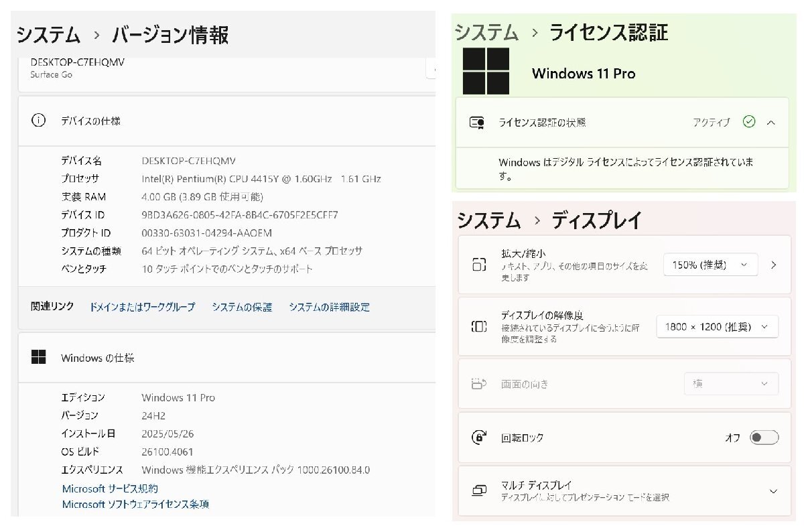Click the ディスプレイの解像度 setting label
This screenshot has width=804, height=532.
tap(542, 315)
